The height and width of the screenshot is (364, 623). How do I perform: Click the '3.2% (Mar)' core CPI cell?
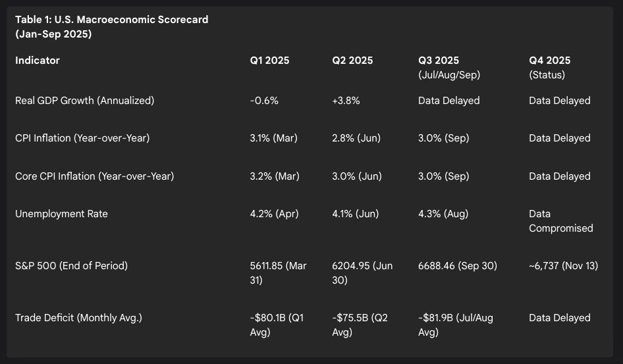click(274, 176)
